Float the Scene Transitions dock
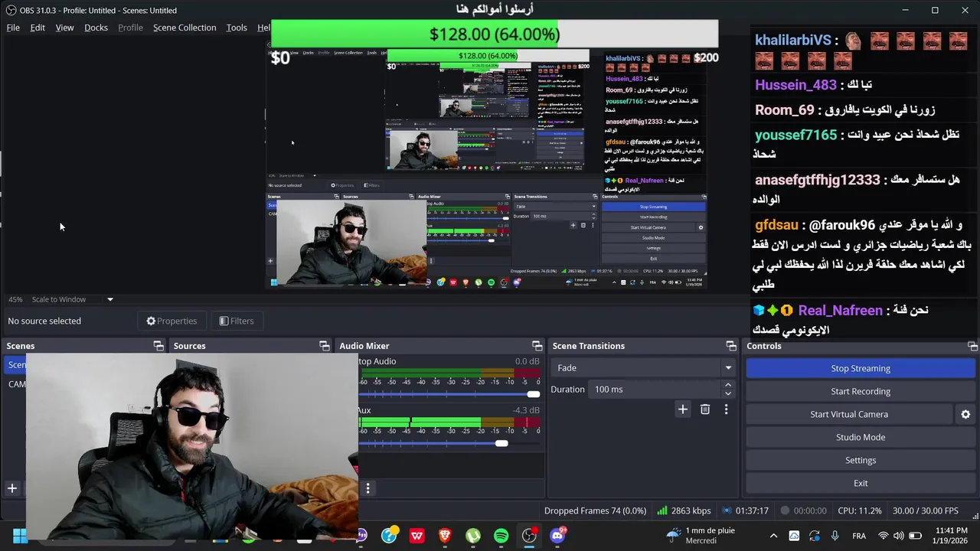This screenshot has width=980, height=551. pos(731,346)
